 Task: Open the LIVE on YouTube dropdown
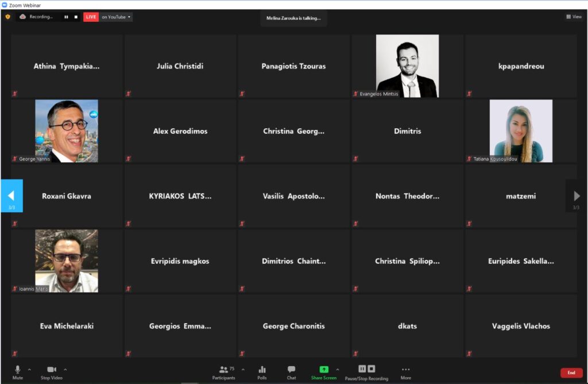(117, 17)
